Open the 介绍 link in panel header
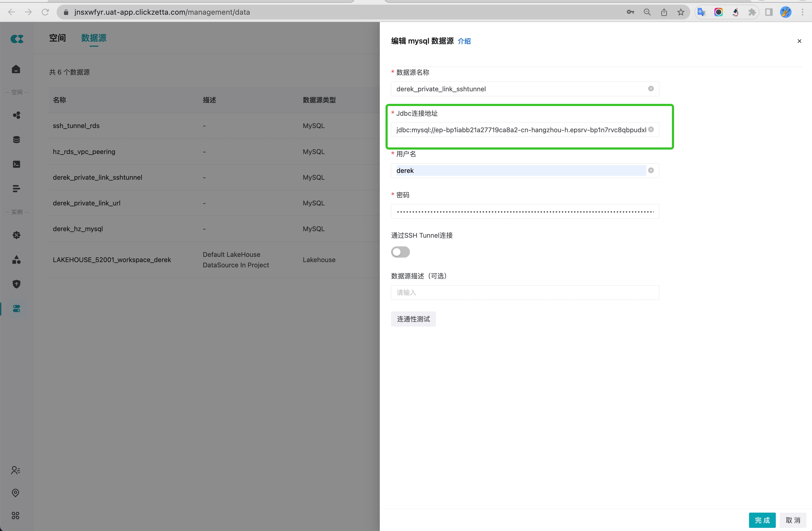Image resolution: width=812 pixels, height=531 pixels. coord(464,41)
